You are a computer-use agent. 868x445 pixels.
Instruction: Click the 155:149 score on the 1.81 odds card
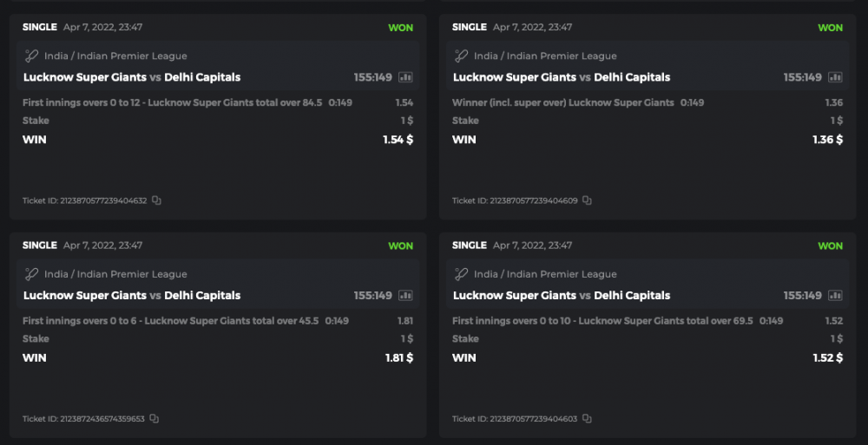[372, 296]
